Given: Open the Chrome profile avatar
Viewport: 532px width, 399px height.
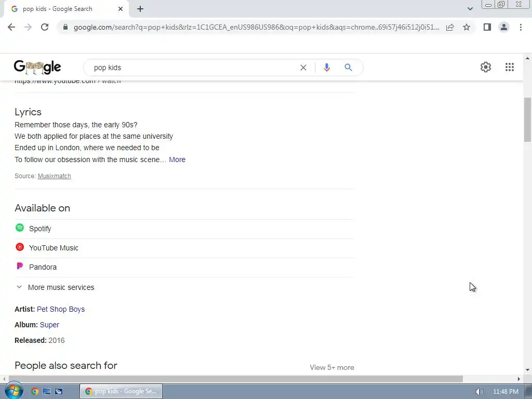Looking at the screenshot, I should click(x=504, y=27).
